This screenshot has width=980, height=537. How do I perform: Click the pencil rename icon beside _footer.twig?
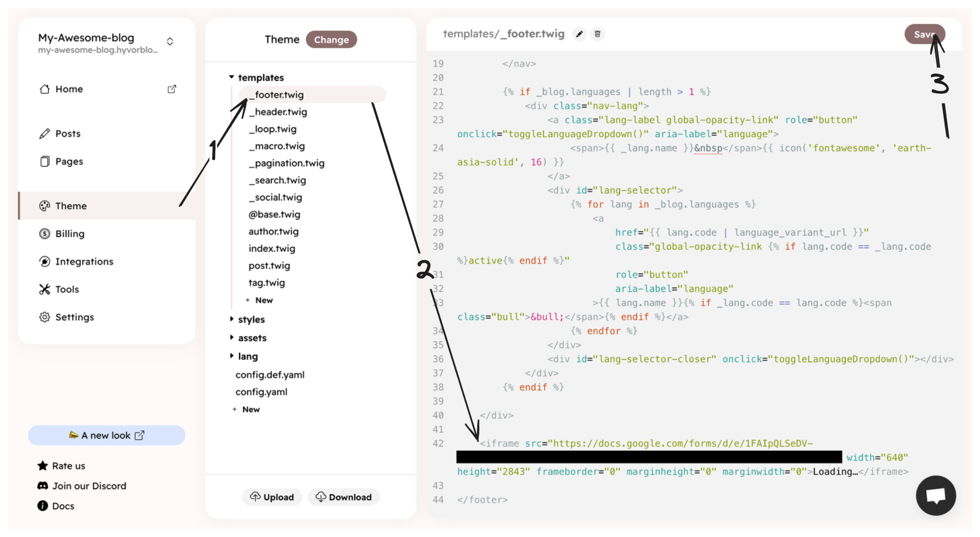pyautogui.click(x=579, y=34)
